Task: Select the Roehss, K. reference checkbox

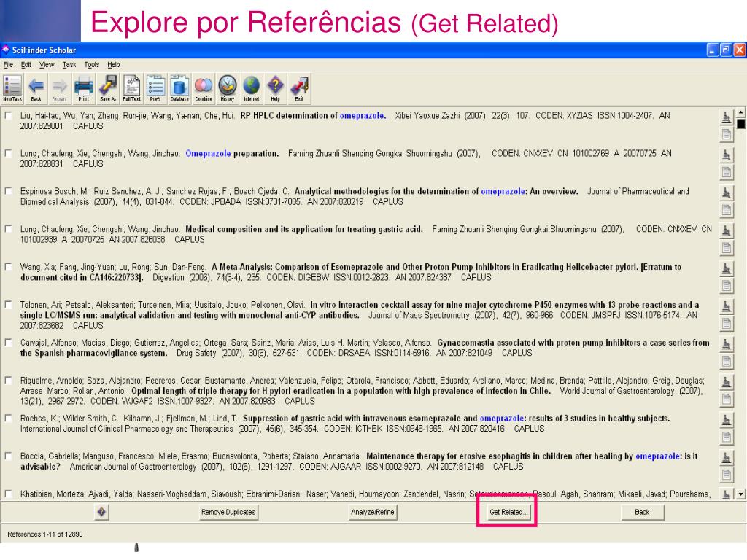Action: click(x=9, y=418)
